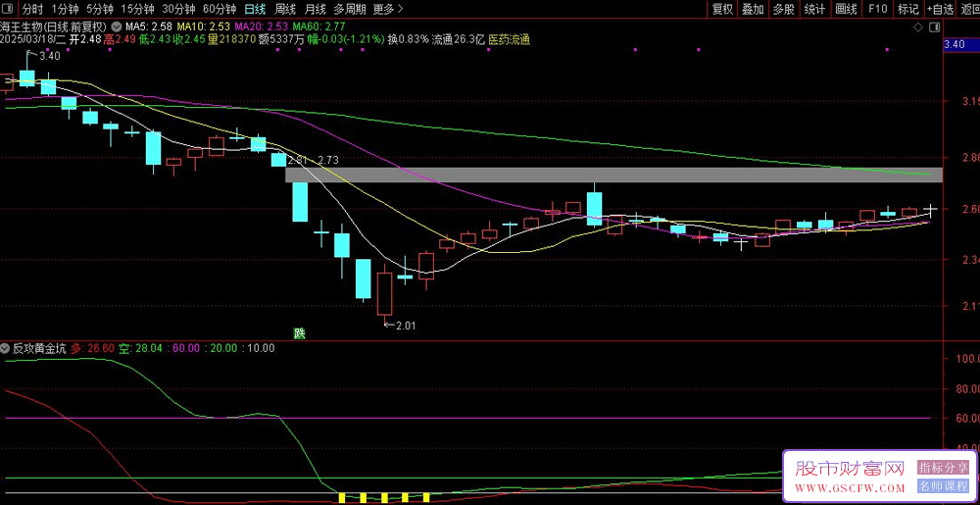Click the window layout icon beside the diamond

(x=934, y=26)
